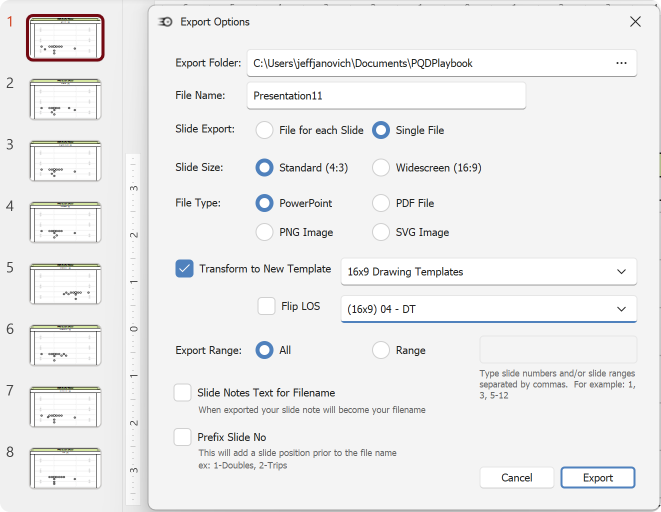Screen dimensions: 661x512
Task: Open slide 8 thumbnail in panel
Action: tap(65, 468)
